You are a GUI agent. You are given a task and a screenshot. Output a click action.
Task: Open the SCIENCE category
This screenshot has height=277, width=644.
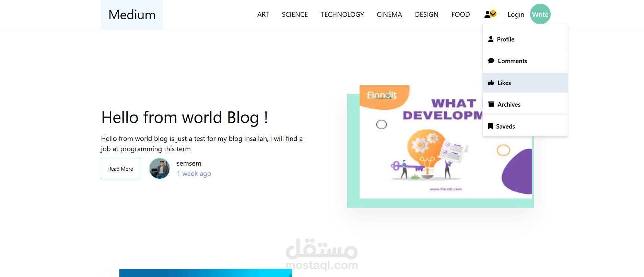pos(295,14)
